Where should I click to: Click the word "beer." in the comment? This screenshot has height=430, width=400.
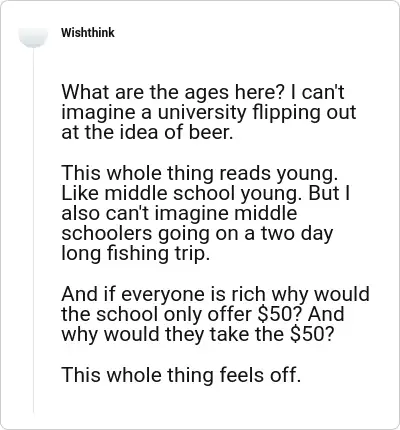[x=211, y=132]
